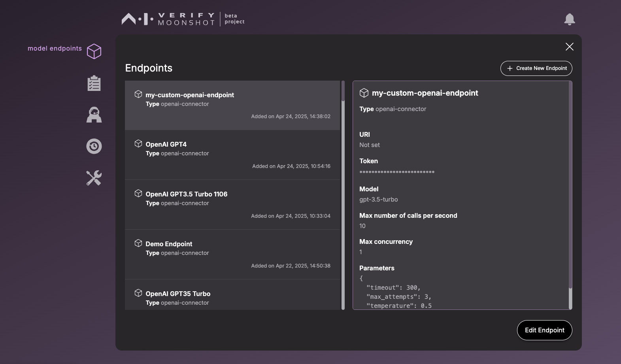Click cube icon beside OpenAI GPT4
This screenshot has width=621, height=364.
click(x=138, y=143)
